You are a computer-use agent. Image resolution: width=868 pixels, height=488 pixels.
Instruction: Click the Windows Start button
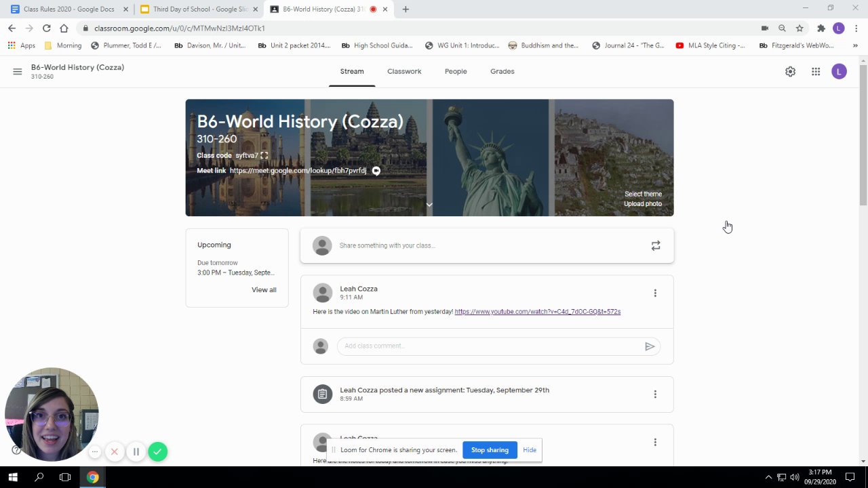coord(13,477)
